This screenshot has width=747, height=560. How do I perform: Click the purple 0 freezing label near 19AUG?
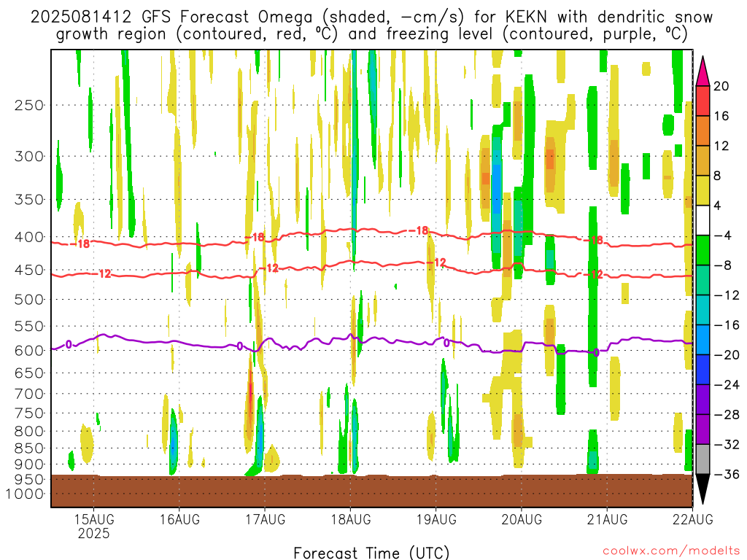click(446, 343)
